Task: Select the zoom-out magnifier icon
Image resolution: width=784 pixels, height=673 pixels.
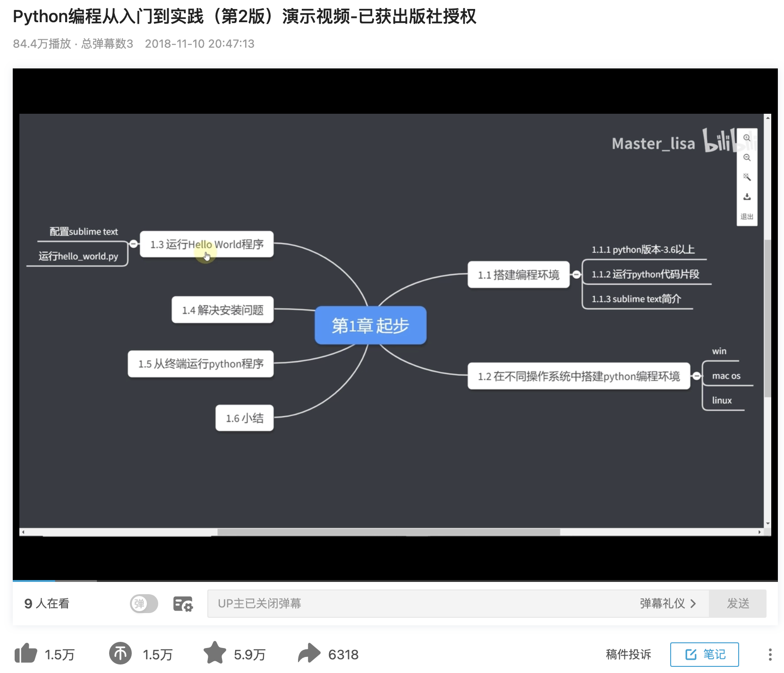Action: [x=747, y=158]
